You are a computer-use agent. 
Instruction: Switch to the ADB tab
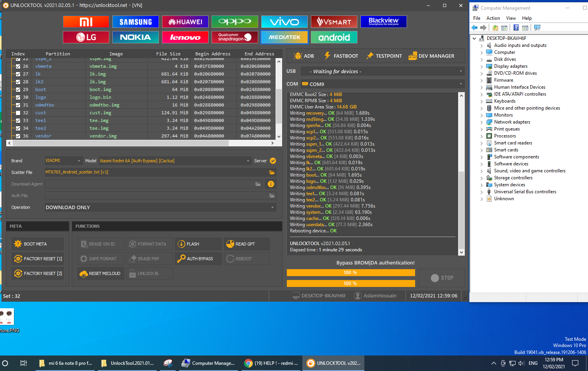(x=304, y=56)
